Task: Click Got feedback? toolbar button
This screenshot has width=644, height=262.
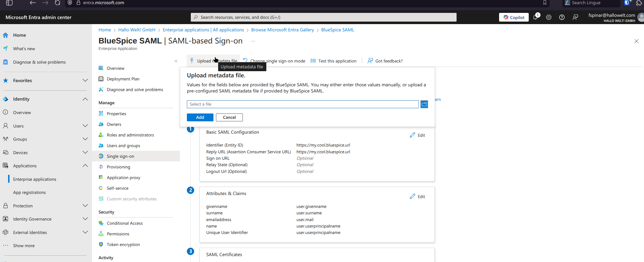Action: tap(385, 61)
